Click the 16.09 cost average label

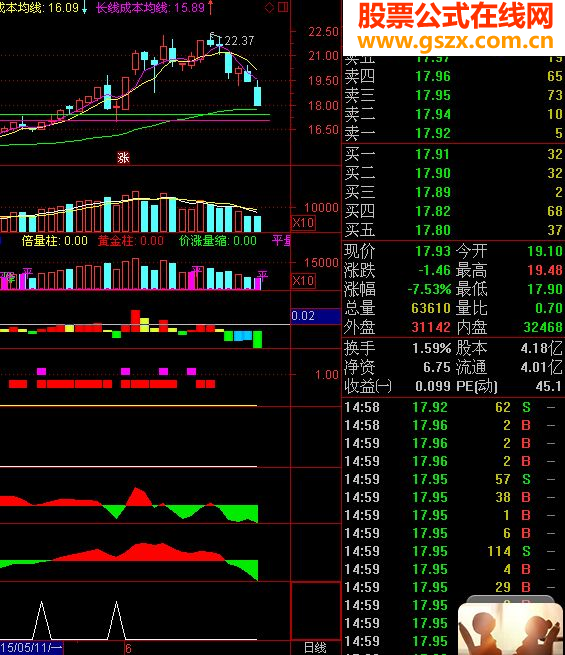[40, 8]
